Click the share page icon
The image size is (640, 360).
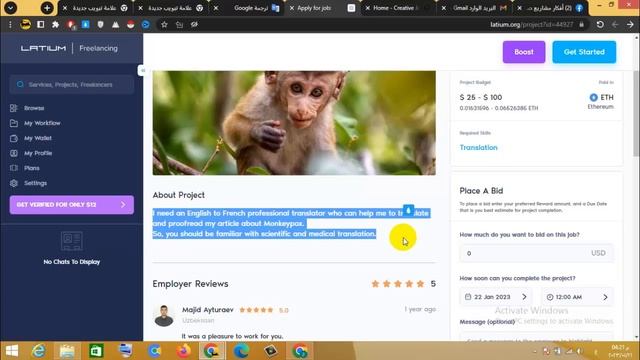point(179,24)
